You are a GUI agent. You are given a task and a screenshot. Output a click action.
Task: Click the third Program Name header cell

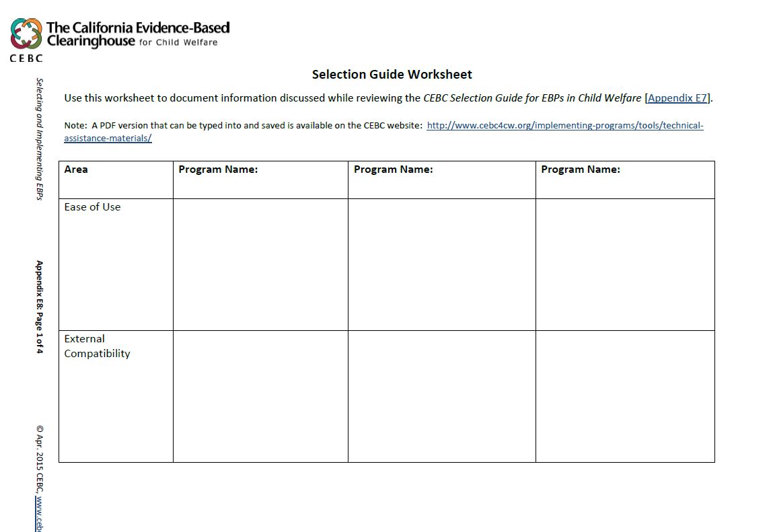(581, 169)
